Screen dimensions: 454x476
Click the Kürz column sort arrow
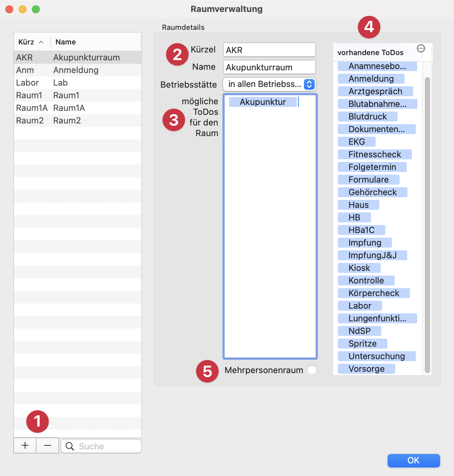point(41,42)
